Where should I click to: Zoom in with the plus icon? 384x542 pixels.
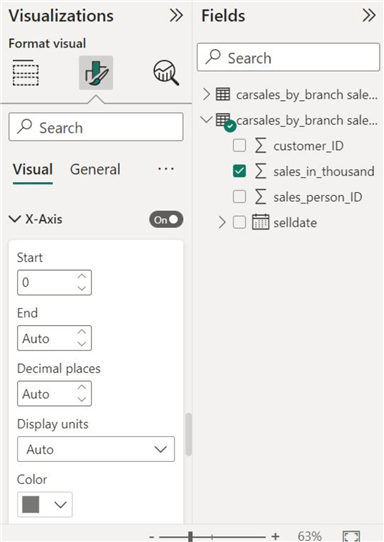(x=275, y=536)
